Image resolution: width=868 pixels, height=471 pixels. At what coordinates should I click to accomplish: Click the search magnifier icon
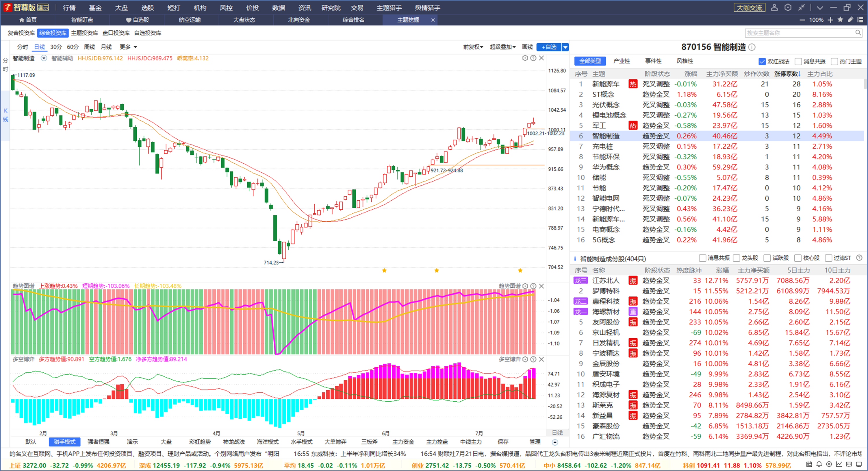tap(858, 33)
